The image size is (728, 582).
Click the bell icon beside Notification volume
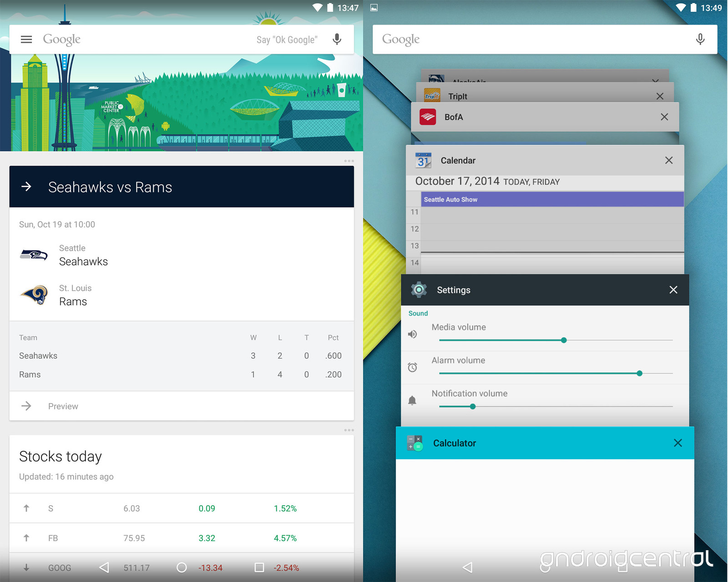tap(412, 400)
